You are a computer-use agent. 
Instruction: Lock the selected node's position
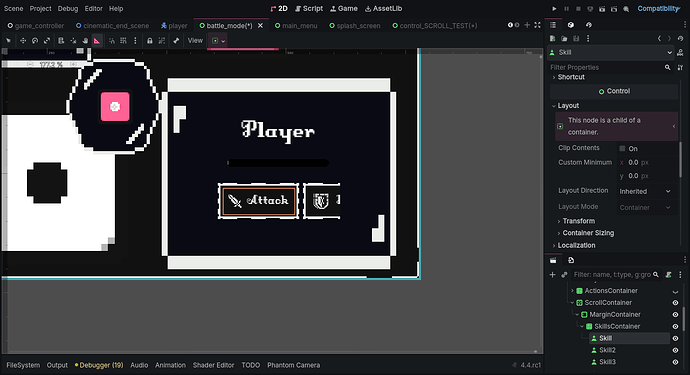pyautogui.click(x=150, y=40)
